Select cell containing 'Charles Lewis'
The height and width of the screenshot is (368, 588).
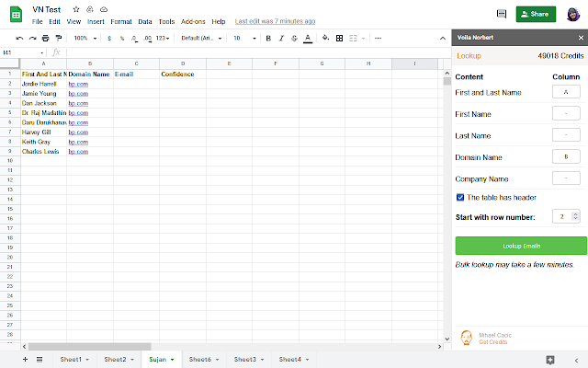pos(43,151)
